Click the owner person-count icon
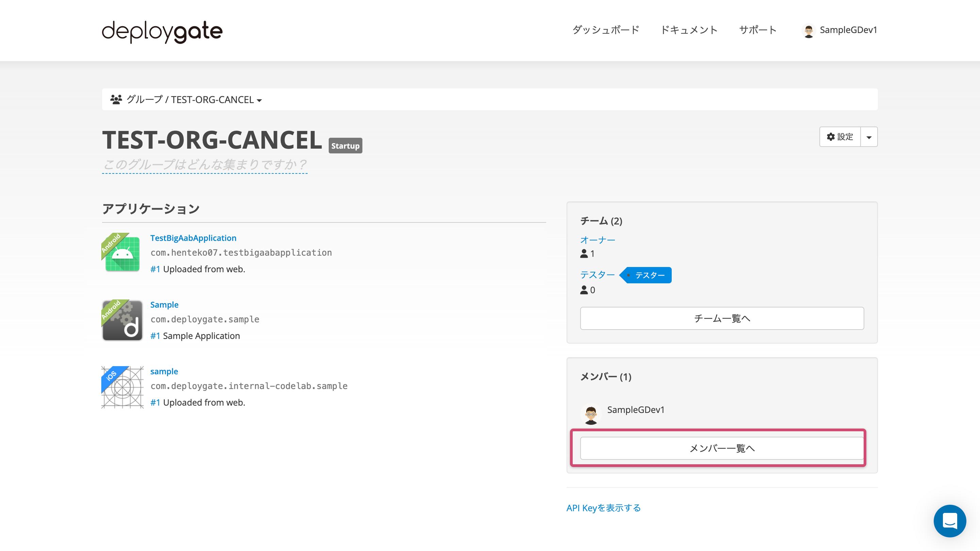980x551 pixels. [584, 254]
